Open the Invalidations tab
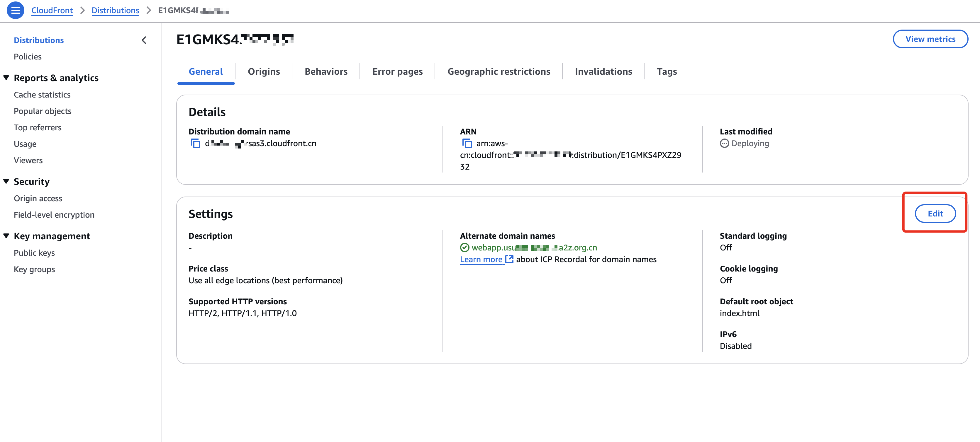The width and height of the screenshot is (980, 442). click(603, 71)
